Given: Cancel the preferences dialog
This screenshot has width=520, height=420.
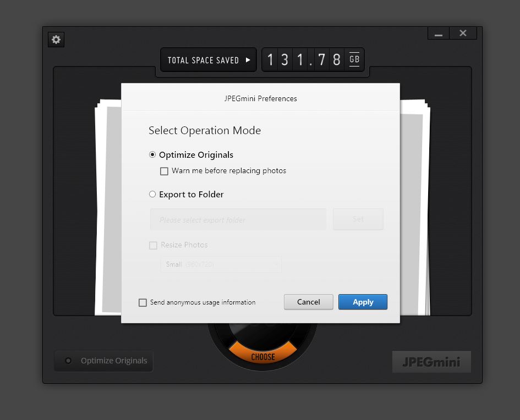Looking at the screenshot, I should click(x=308, y=302).
